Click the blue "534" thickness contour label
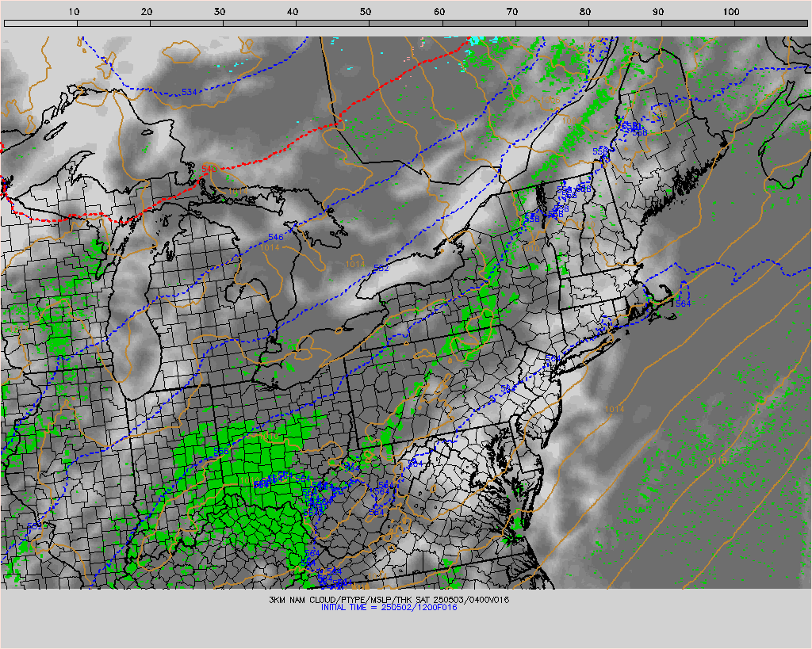The height and width of the screenshot is (649, 812). pyautogui.click(x=189, y=92)
